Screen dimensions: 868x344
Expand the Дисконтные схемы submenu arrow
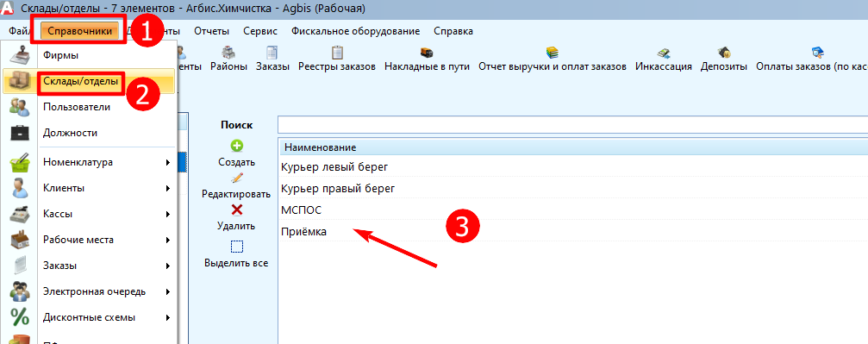(167, 317)
